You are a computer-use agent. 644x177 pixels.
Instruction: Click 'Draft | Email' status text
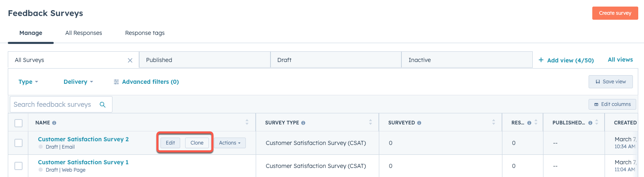[x=60, y=147]
